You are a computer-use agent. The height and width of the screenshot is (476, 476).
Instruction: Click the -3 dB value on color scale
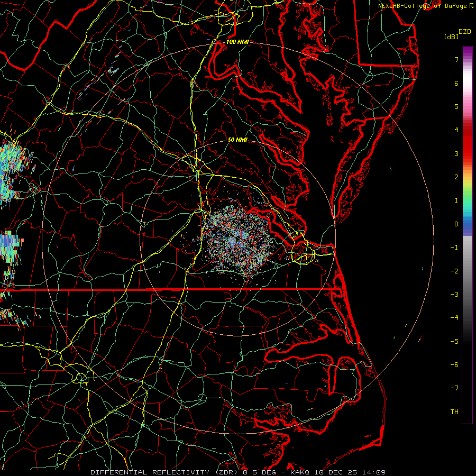tap(454, 295)
